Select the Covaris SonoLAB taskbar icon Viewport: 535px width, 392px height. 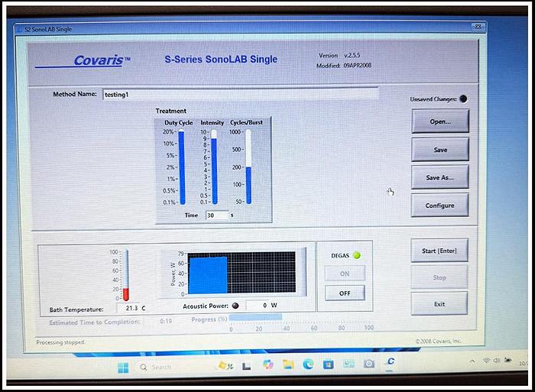[x=391, y=362]
